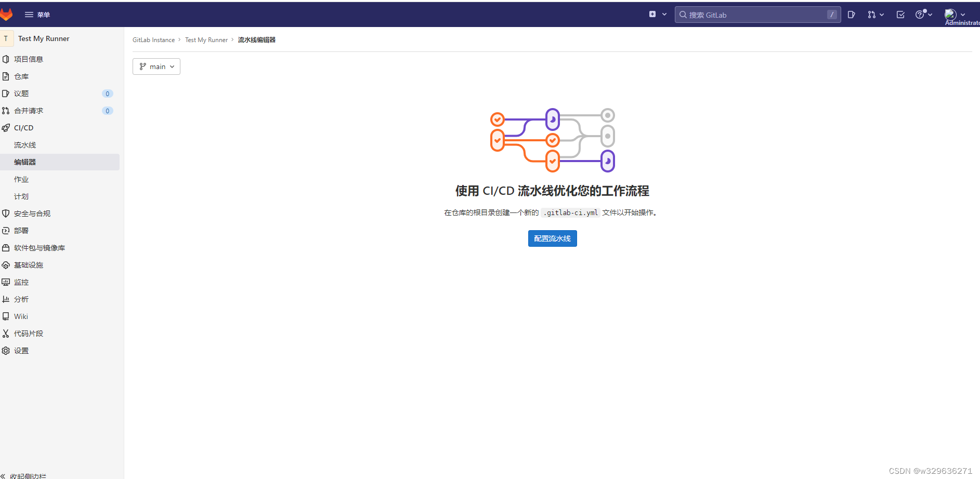Click the Test My Runner sidebar title

coord(44,38)
